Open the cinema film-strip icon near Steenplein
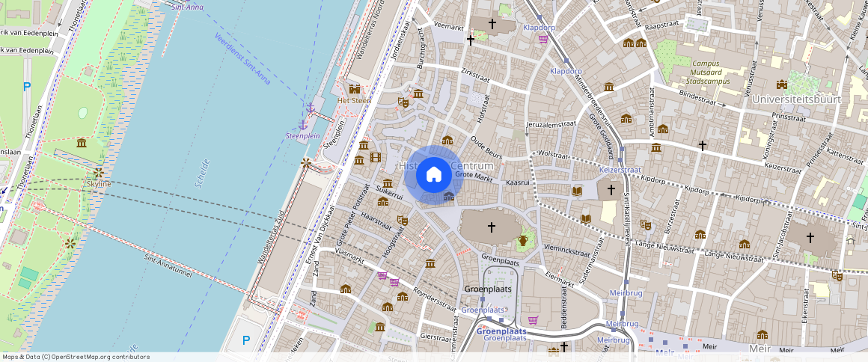This screenshot has height=362, width=868. coord(376,157)
